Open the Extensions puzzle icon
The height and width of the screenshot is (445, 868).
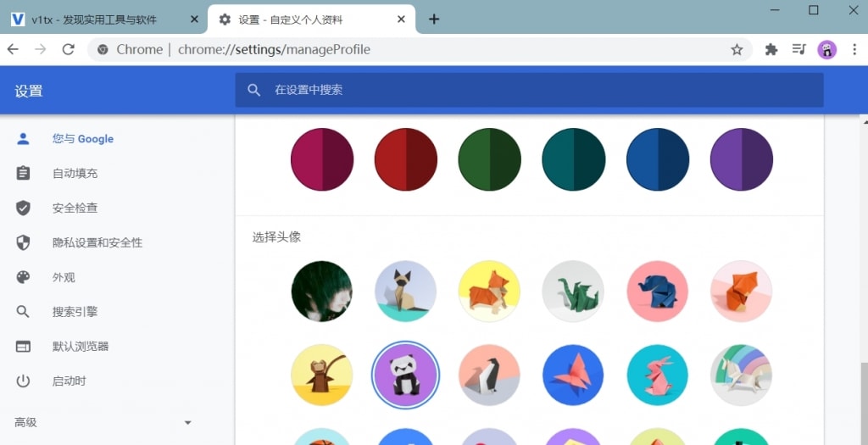[771, 50]
